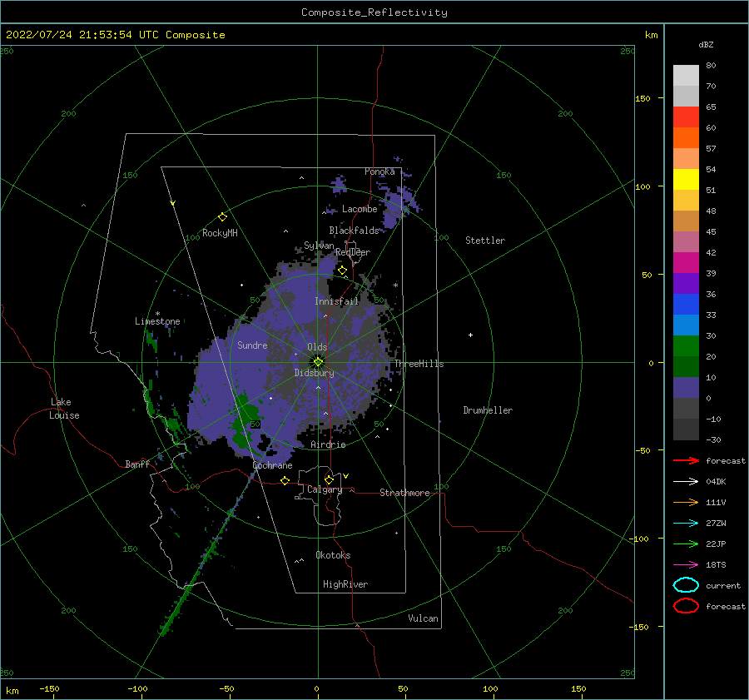749x700 pixels.
Task: Click the RedDeer label
Action: coord(353,252)
